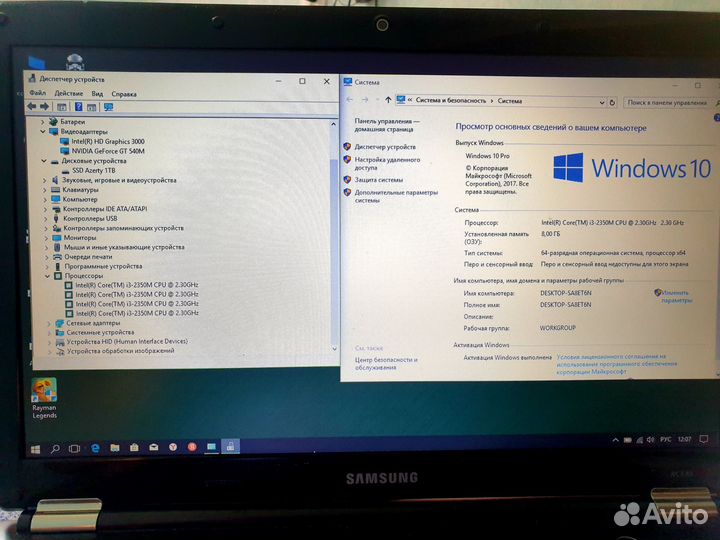Collapse the Процессоры node

(47, 276)
